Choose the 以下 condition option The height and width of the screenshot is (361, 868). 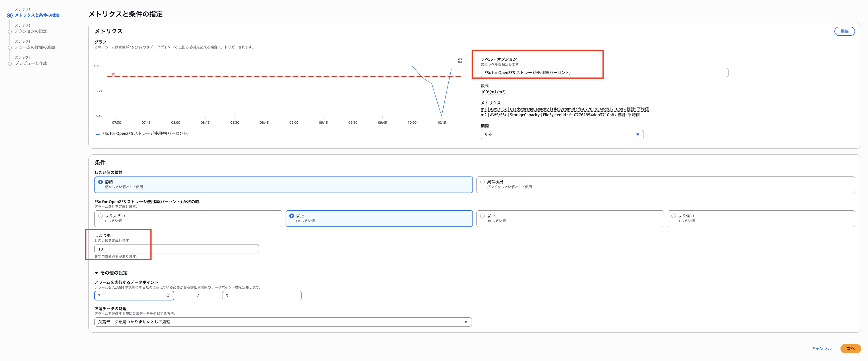[483, 216]
